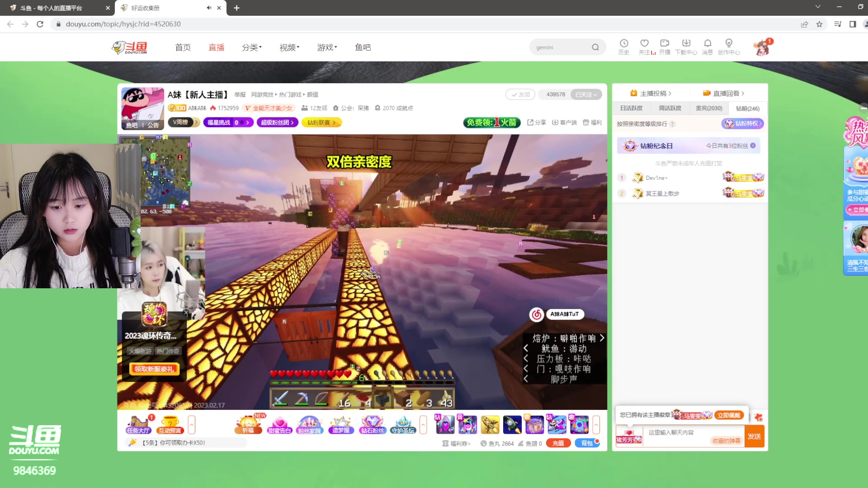868x488 pixels.
Task: Open the 守护圣坛 icon
Action: [x=403, y=425]
